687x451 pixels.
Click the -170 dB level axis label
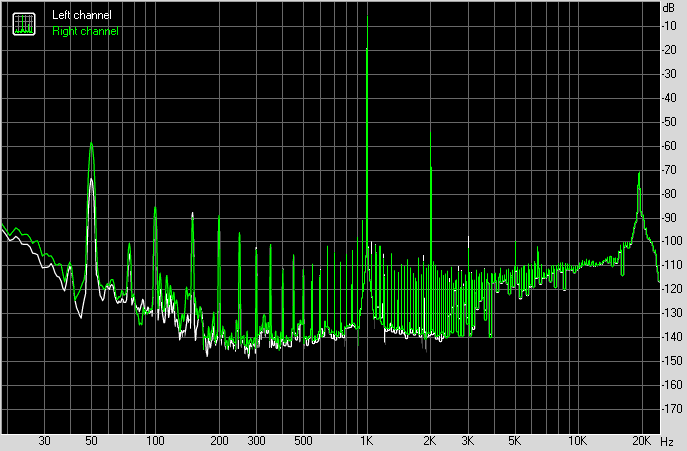(670, 410)
